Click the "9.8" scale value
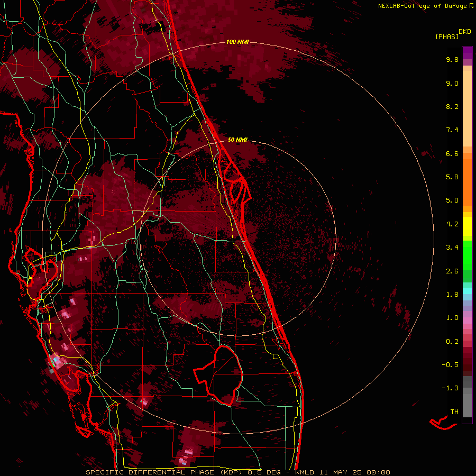The width and height of the screenshot is (476, 476). [452, 59]
